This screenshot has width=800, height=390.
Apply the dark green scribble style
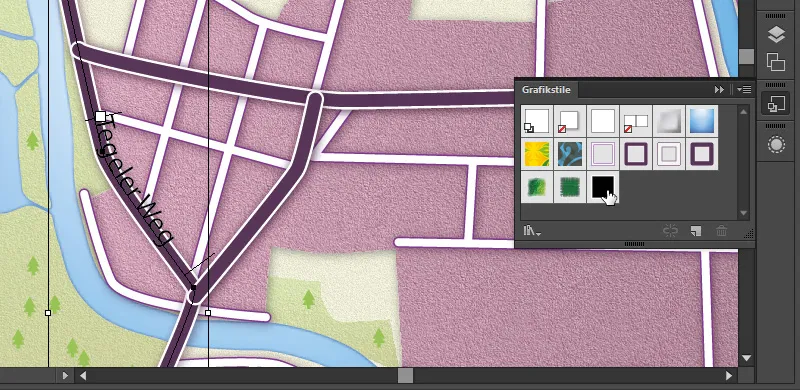pyautogui.click(x=569, y=187)
